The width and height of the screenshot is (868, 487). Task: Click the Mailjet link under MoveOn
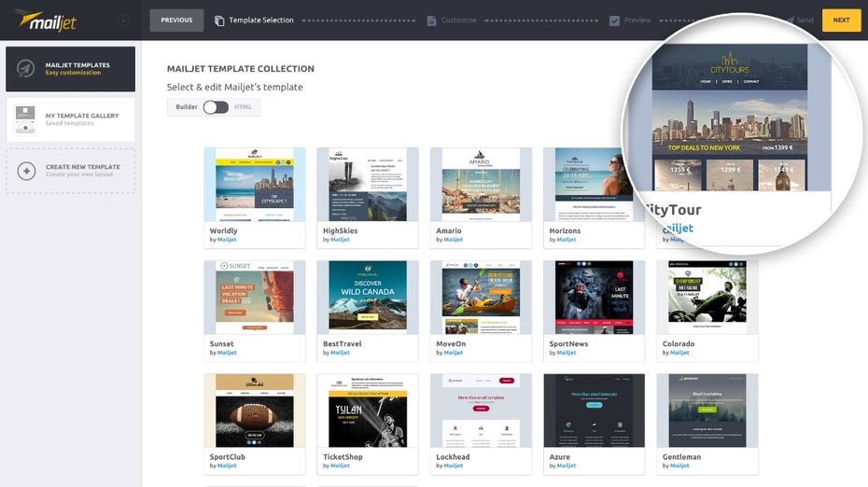pyautogui.click(x=454, y=353)
